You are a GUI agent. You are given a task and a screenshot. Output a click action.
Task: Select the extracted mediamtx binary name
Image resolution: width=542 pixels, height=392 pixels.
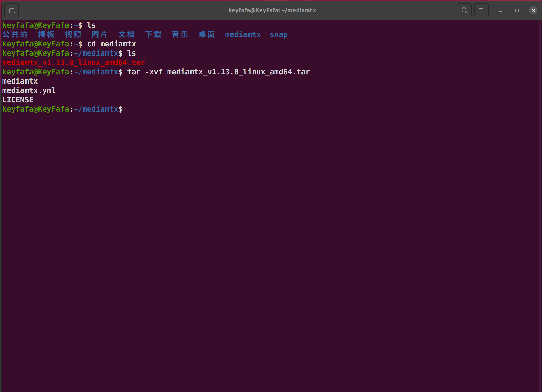coord(20,81)
